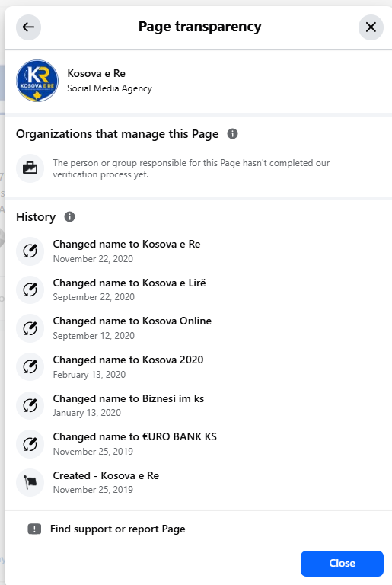Click the Social Media Agency category text
The image size is (392, 585).
point(110,88)
